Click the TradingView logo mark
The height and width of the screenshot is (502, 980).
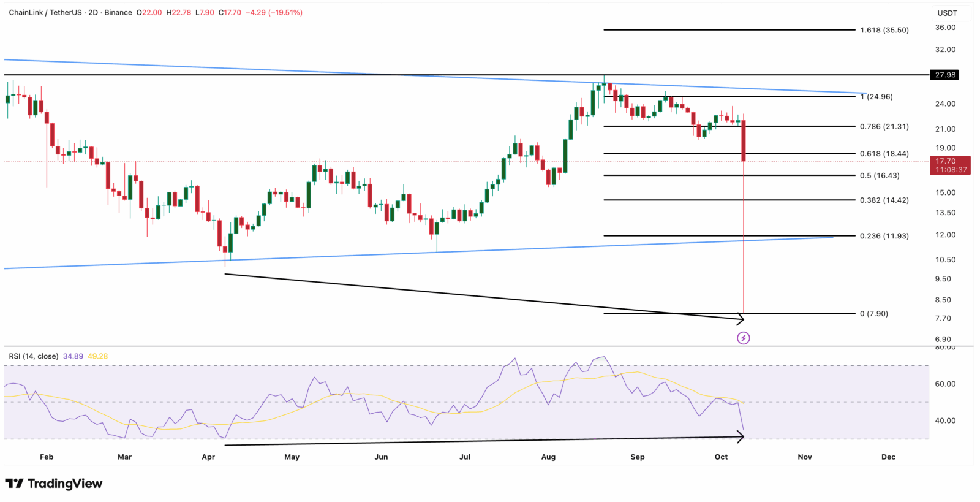[14, 484]
